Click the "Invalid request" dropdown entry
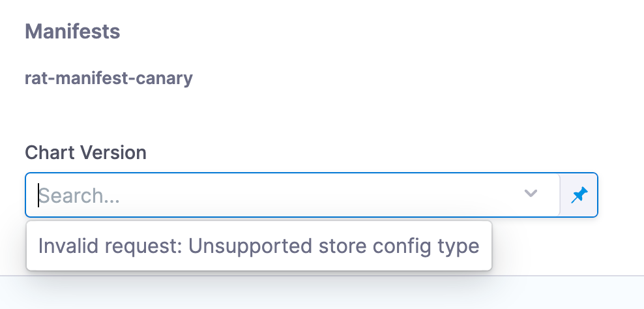Screen dimensions: 644x309 (259, 246)
